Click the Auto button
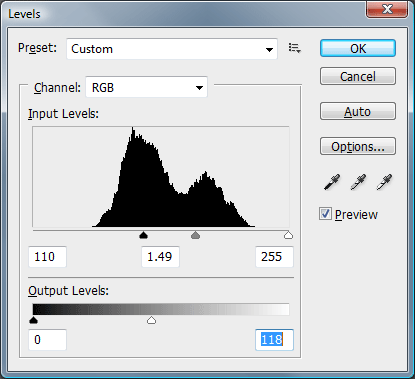Viewport: 415px width, 379px height. tap(358, 111)
